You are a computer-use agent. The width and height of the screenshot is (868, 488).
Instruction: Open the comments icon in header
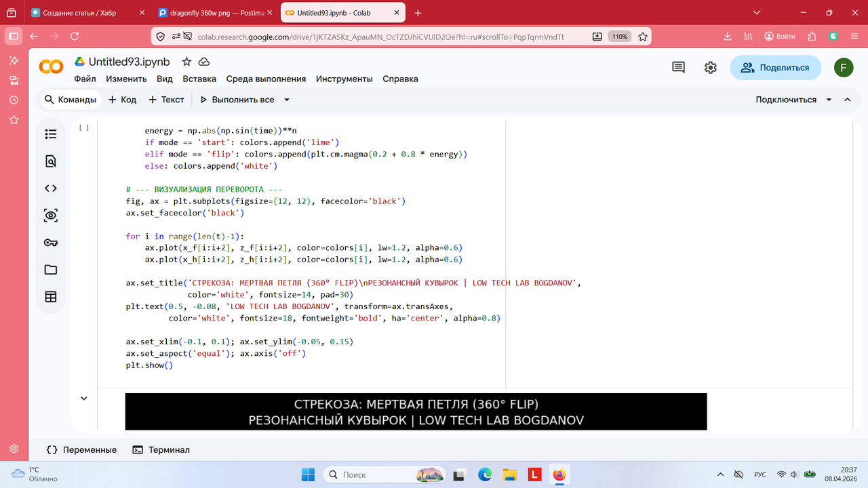[678, 68]
